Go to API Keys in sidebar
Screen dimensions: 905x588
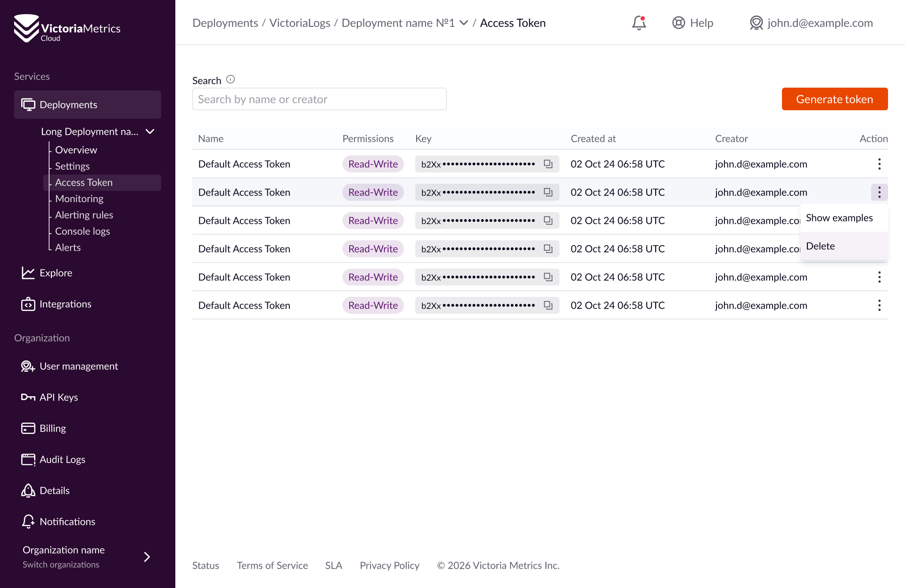pyautogui.click(x=58, y=397)
